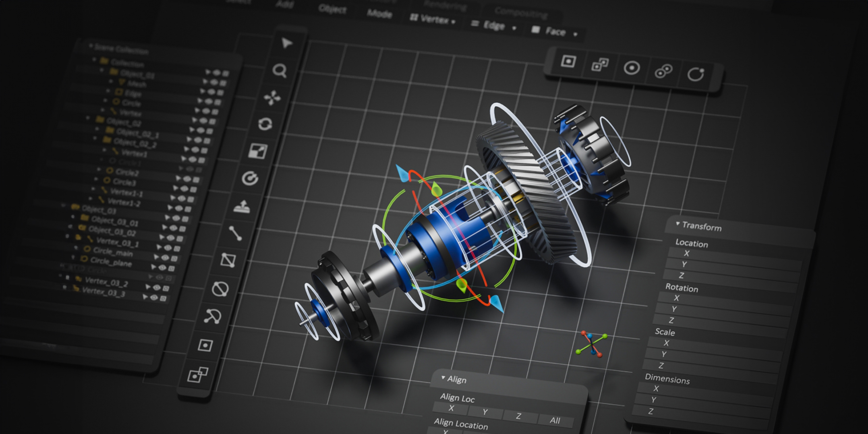Click the open-circle-with-dot icon at top-right toolbar end

point(695,74)
